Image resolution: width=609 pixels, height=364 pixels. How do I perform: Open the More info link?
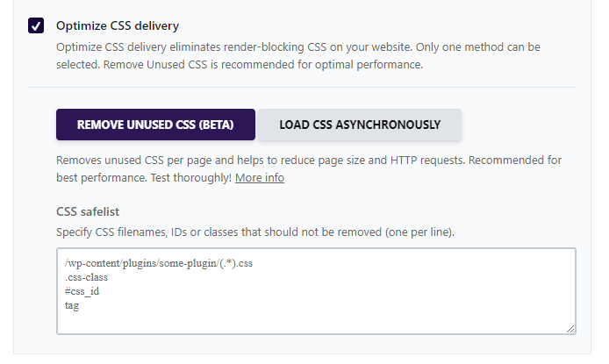coord(260,178)
